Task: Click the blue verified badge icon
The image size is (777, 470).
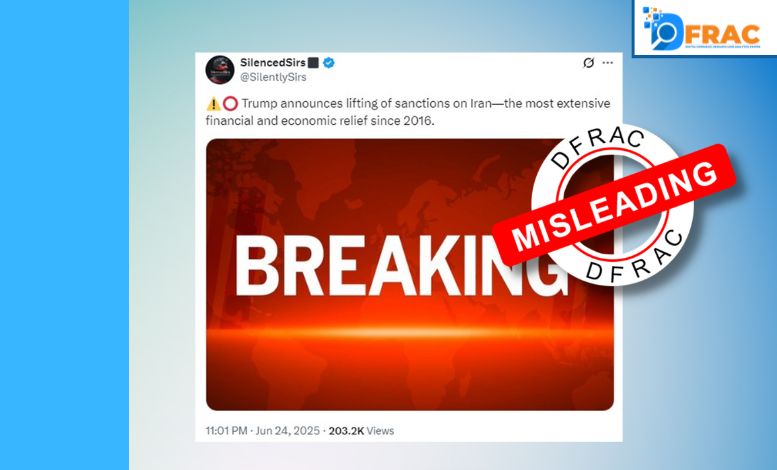Action: click(x=329, y=62)
